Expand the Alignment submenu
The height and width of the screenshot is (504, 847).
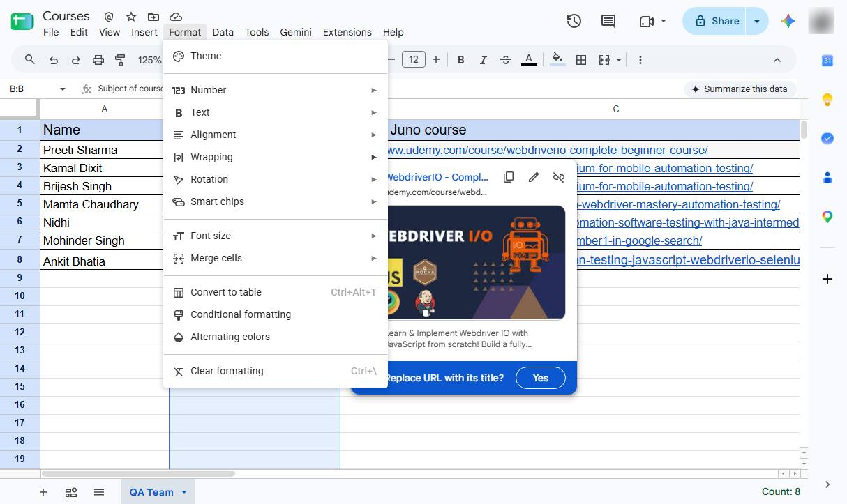click(x=275, y=135)
